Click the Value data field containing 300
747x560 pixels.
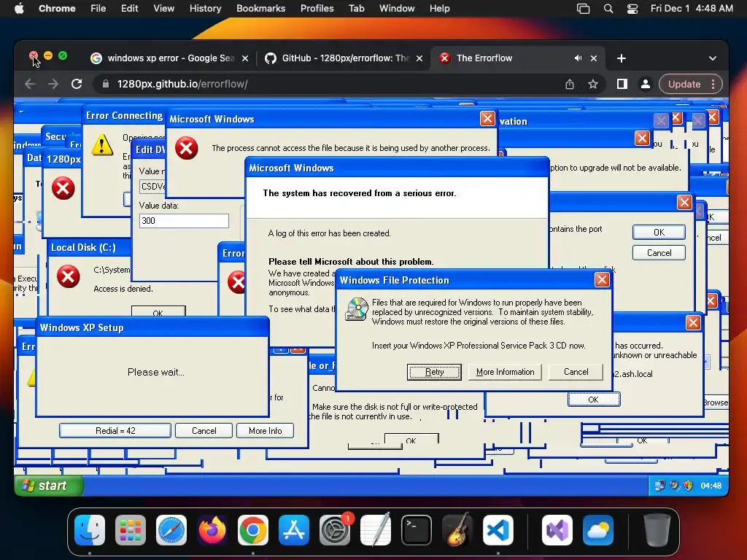click(x=184, y=220)
